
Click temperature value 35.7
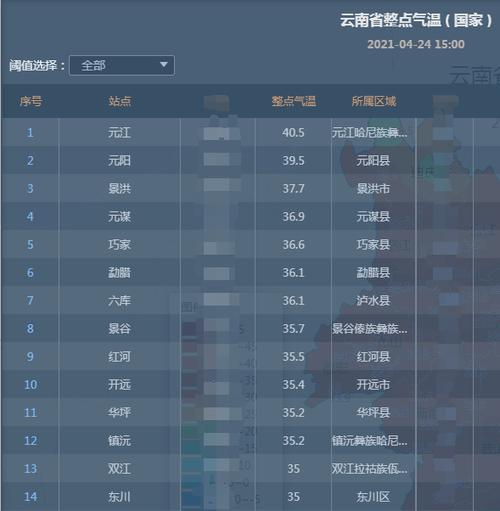point(293,329)
